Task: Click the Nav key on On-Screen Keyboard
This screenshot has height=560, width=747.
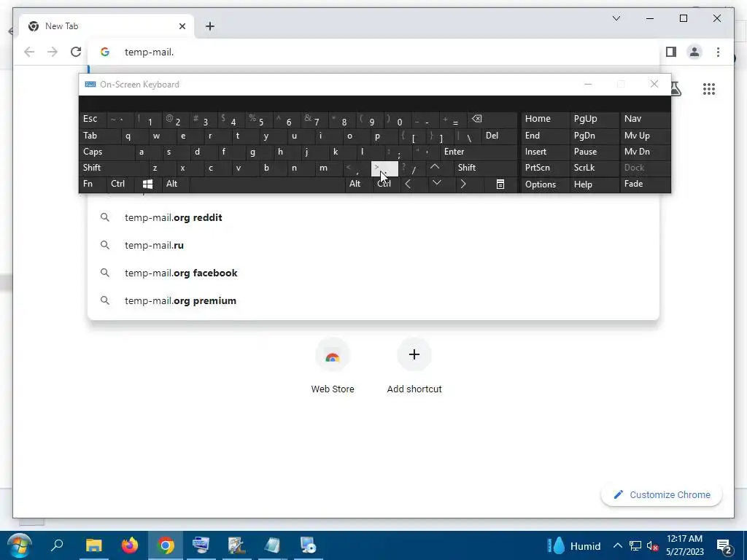Action: click(x=645, y=119)
